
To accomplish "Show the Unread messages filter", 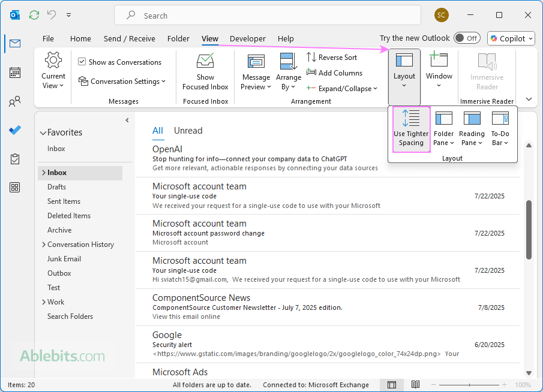I will (188, 131).
